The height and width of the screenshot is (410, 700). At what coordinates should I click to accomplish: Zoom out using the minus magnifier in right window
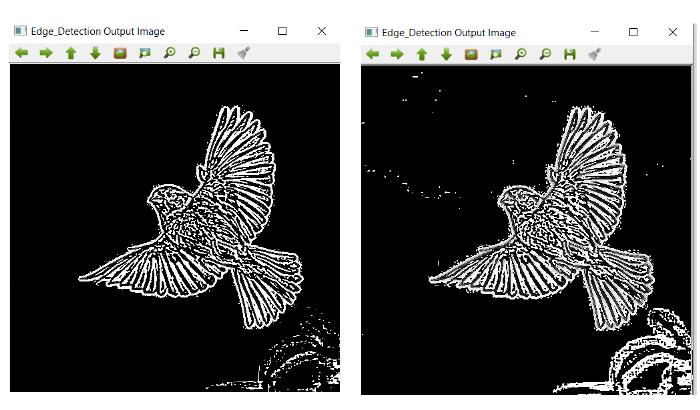tap(545, 54)
